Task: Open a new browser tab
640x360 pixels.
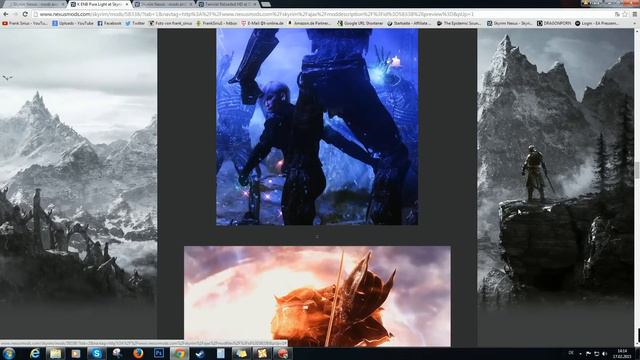Action: coord(266,4)
